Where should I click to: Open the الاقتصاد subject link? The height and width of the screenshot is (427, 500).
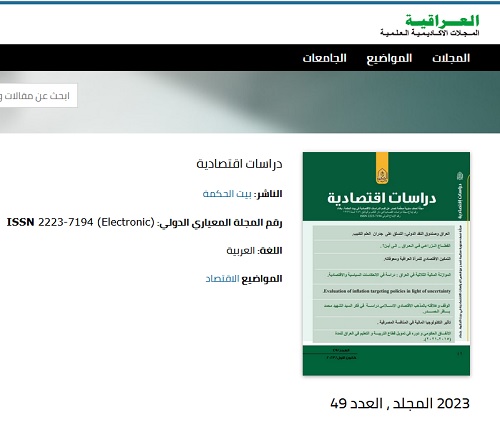point(222,279)
